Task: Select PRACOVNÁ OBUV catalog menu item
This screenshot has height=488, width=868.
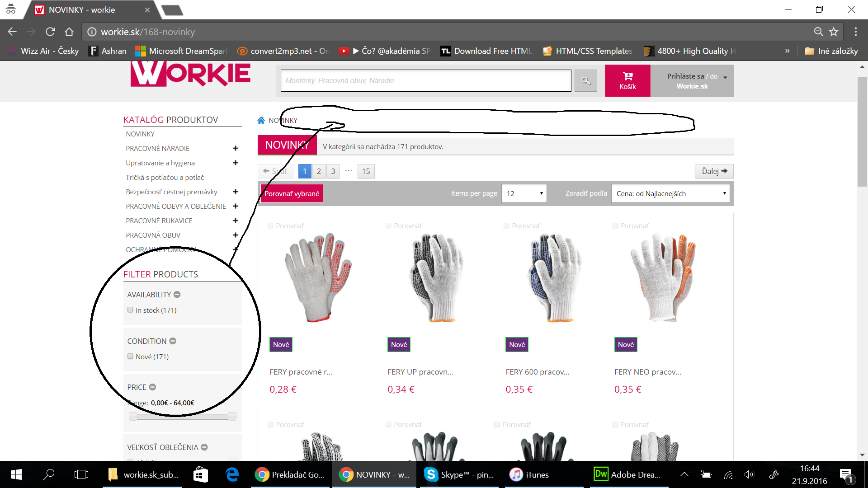Action: point(153,235)
